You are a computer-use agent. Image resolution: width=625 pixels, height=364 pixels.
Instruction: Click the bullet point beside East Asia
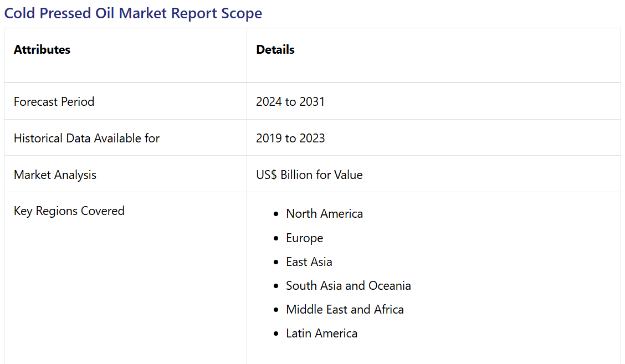pos(276,263)
